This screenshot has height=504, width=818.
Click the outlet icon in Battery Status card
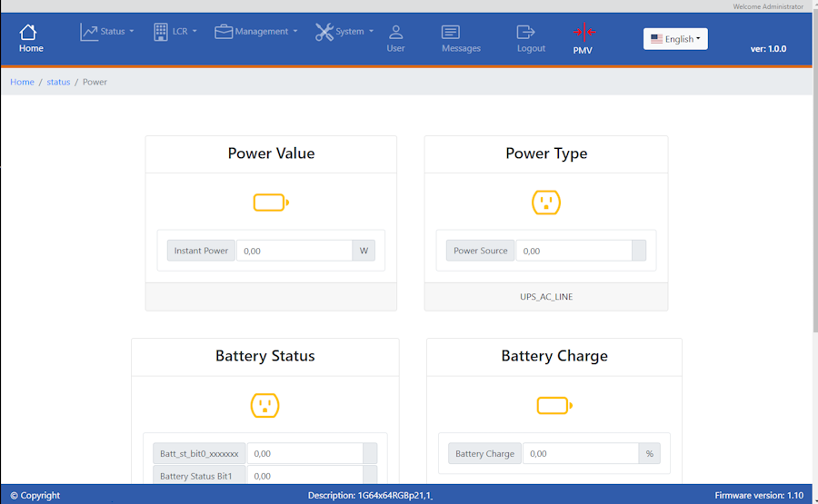[265, 405]
